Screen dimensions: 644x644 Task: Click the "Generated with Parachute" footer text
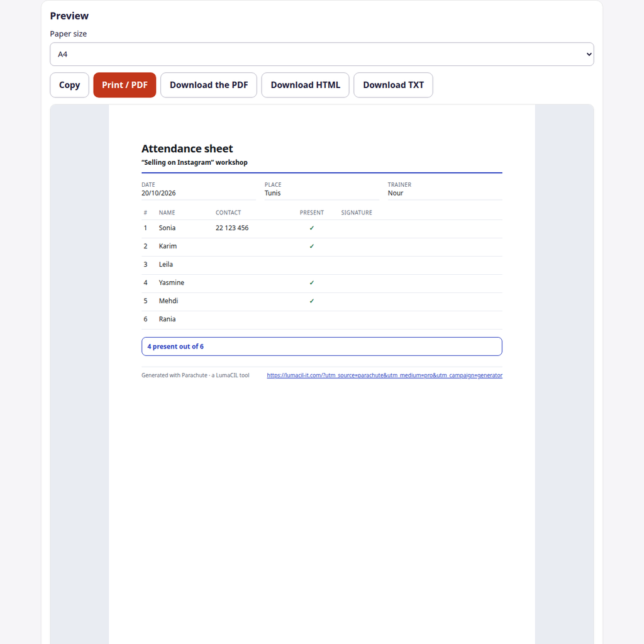tap(196, 375)
